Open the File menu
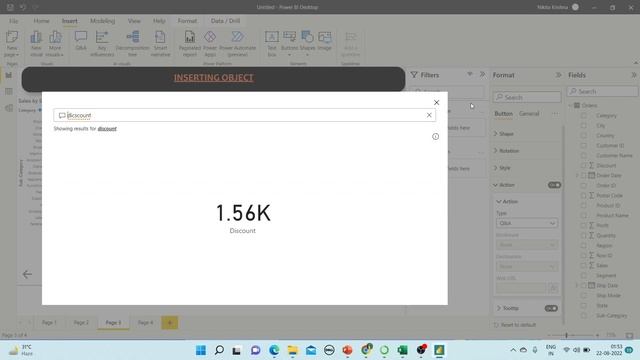Image resolution: width=640 pixels, height=360 pixels. click(13, 21)
